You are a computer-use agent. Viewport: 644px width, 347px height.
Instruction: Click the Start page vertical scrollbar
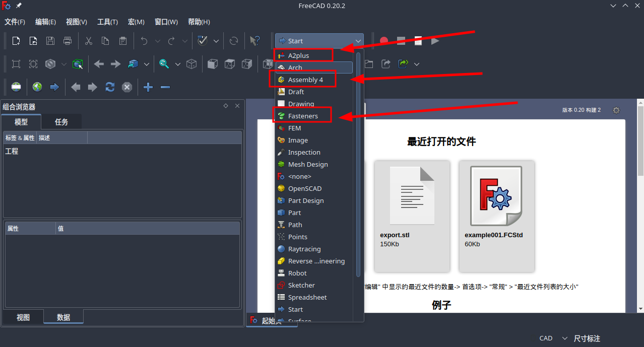tap(640, 141)
